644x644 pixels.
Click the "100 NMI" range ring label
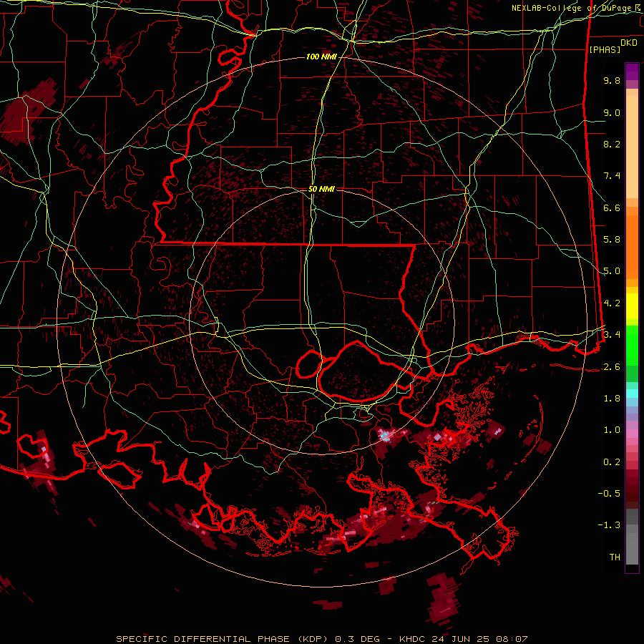point(321,57)
